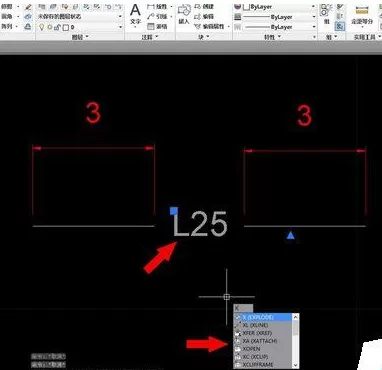Open the 阵列 (Array) tool dropdown arrow

pyautogui.click(x=17, y=26)
